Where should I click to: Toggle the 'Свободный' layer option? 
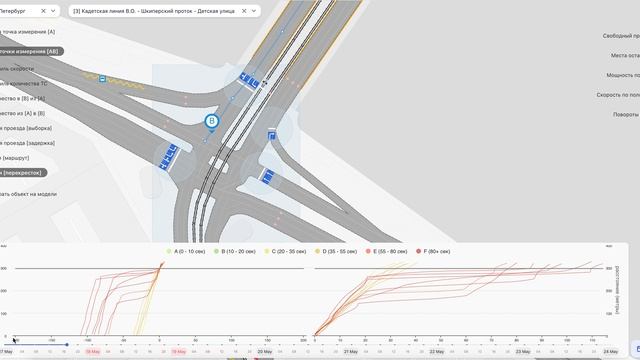[621, 36]
